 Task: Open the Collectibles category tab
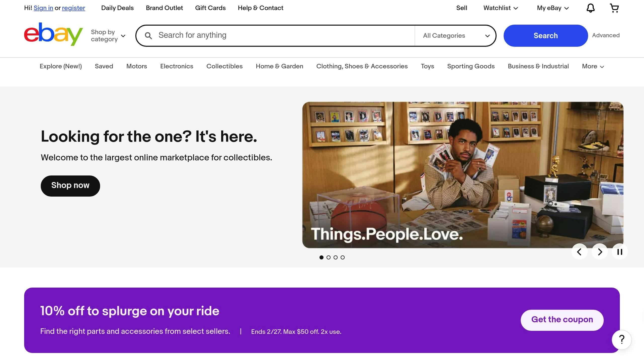[224, 66]
